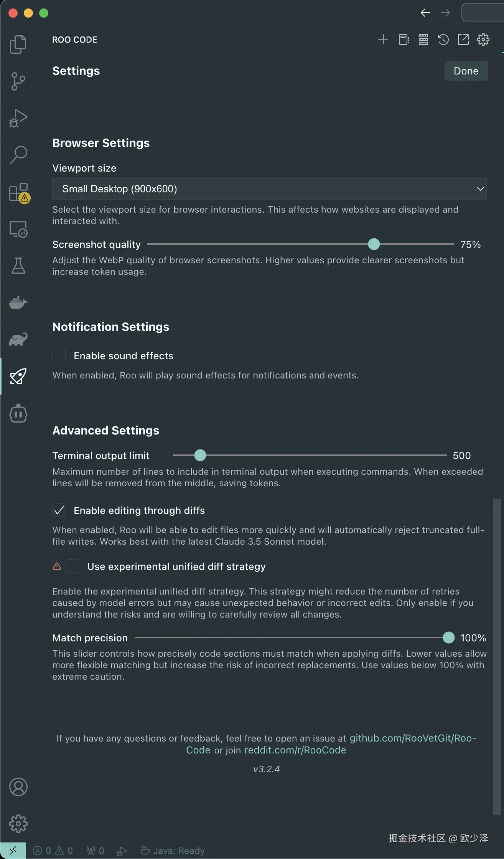Uncheck Enable editing through diffs
This screenshot has height=859, width=504.
pyautogui.click(x=59, y=510)
